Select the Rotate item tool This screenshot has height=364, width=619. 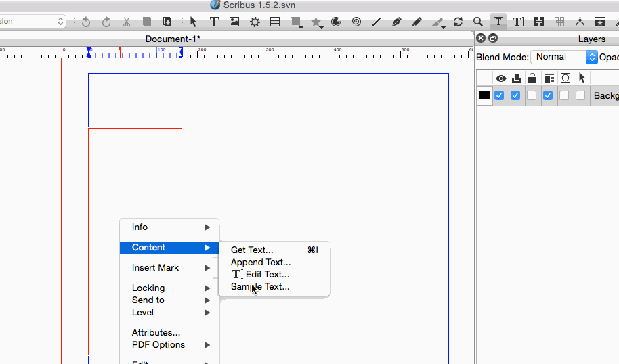458,22
